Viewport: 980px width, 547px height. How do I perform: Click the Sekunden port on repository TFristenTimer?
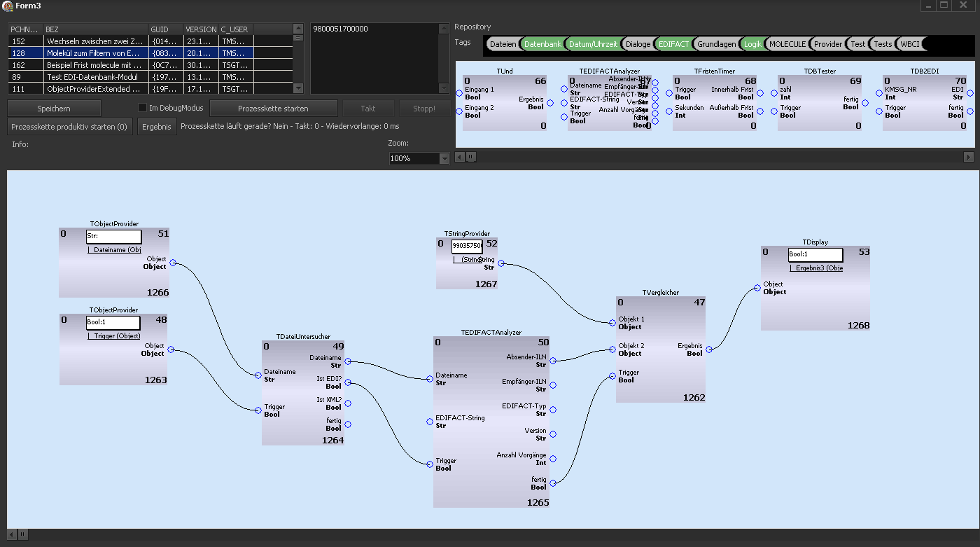point(669,111)
